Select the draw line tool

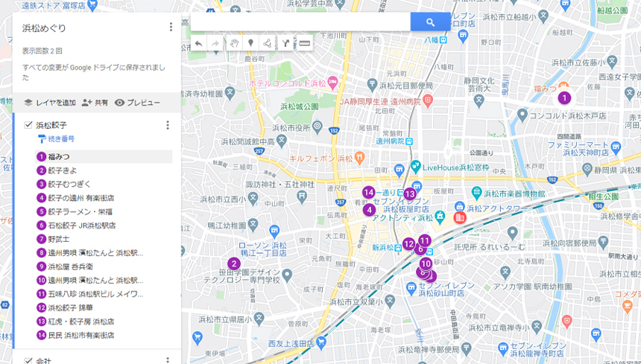pos(268,43)
